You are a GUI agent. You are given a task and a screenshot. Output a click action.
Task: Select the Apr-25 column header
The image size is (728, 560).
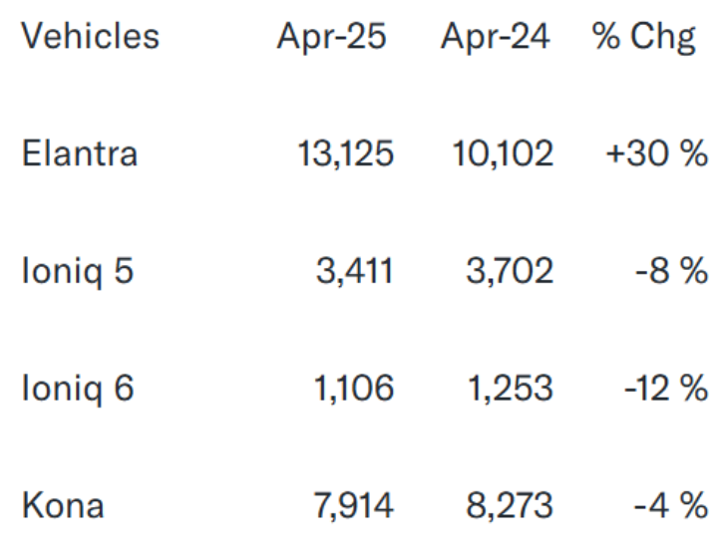(x=331, y=37)
